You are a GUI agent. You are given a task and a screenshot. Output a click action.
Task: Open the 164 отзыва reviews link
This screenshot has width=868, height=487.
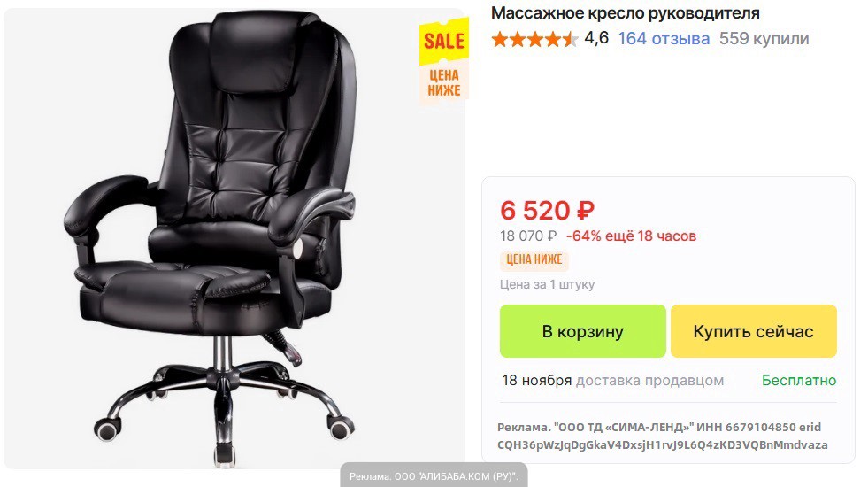(x=664, y=38)
